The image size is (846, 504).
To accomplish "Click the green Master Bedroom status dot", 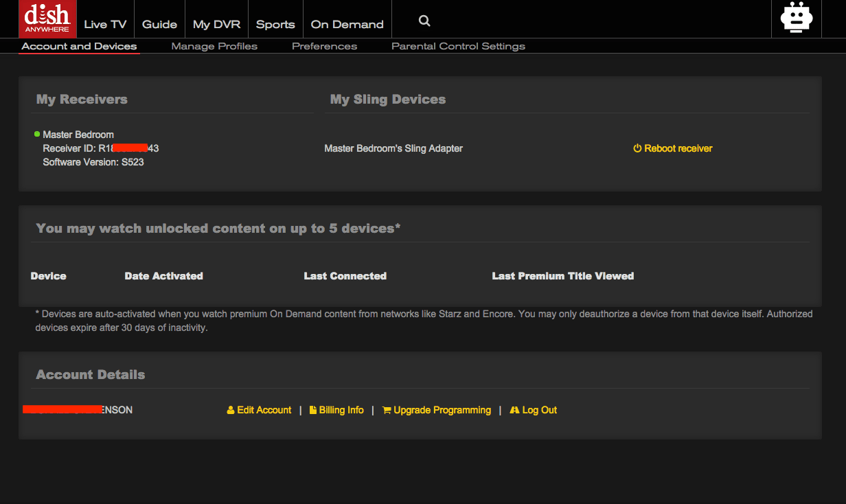I will [x=37, y=134].
